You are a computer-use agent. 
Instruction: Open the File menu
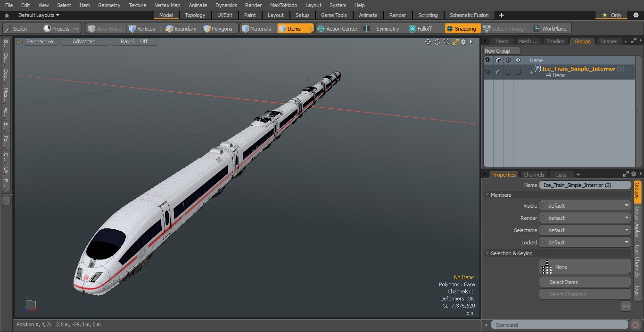[x=9, y=5]
